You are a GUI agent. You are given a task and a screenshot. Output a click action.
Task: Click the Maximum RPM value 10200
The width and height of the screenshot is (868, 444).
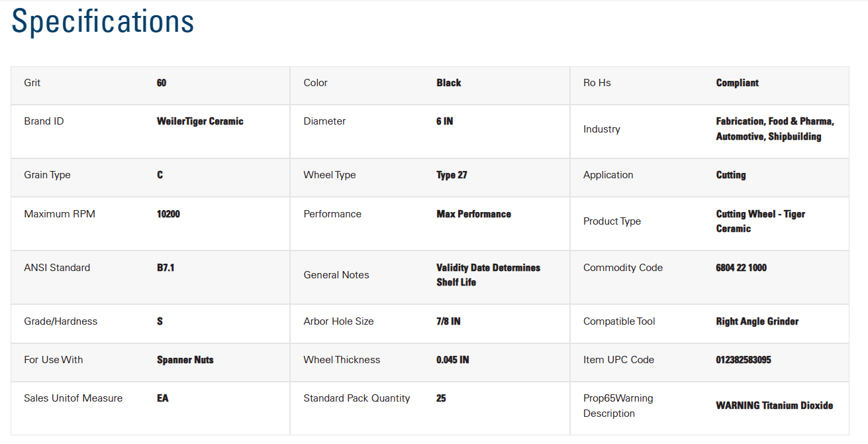coord(168,214)
